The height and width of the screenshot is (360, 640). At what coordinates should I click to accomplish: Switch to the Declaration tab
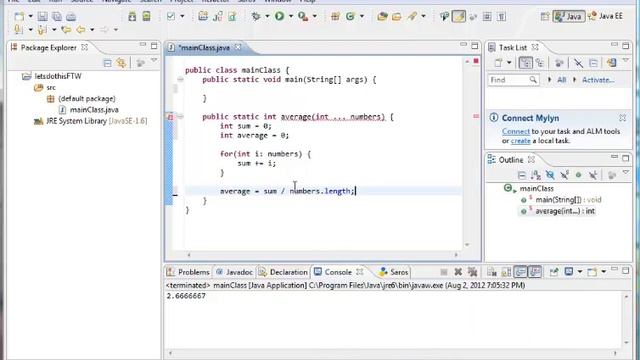pyautogui.click(x=283, y=272)
